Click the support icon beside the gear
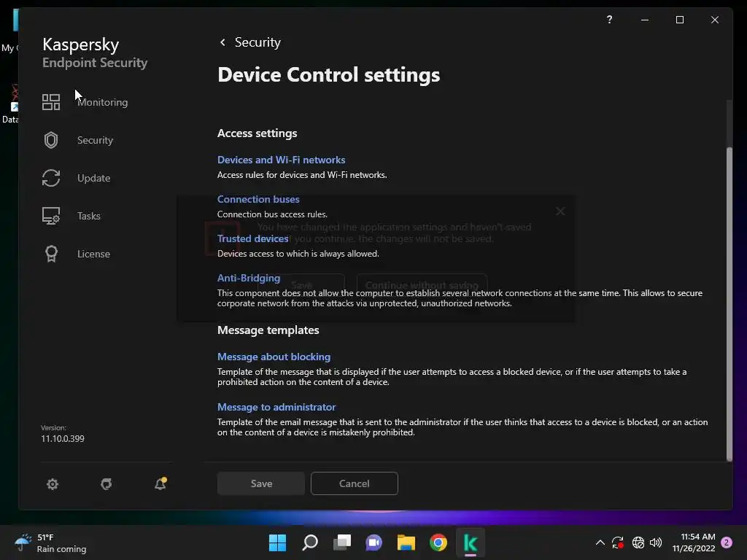The height and width of the screenshot is (560, 747). (x=107, y=484)
